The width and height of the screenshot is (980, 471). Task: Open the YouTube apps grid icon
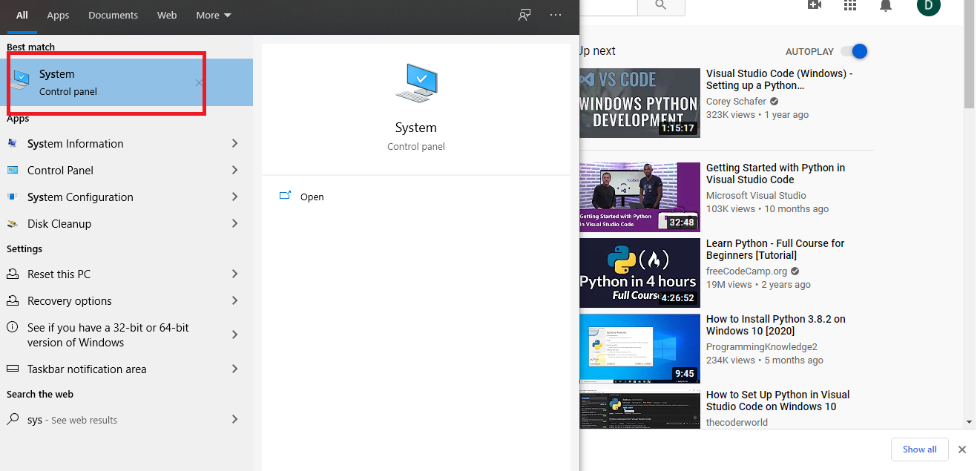pos(850,5)
